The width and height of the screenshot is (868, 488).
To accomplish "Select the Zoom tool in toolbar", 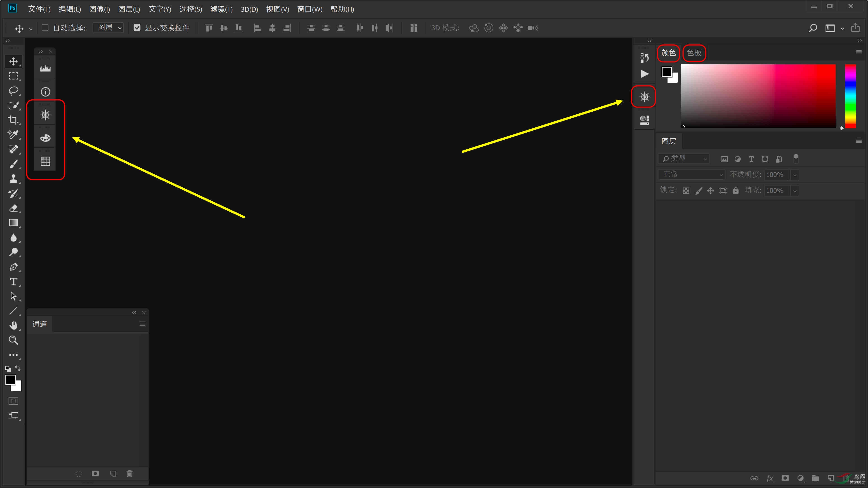I will click(x=14, y=340).
